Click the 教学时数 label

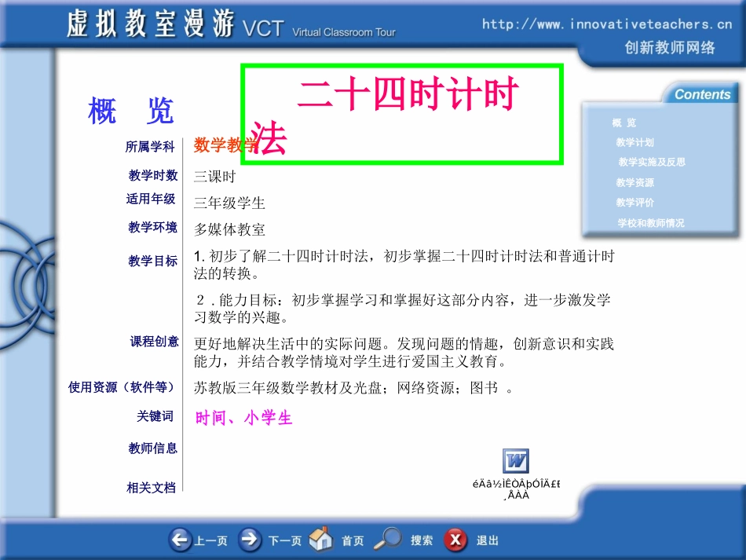click(152, 175)
